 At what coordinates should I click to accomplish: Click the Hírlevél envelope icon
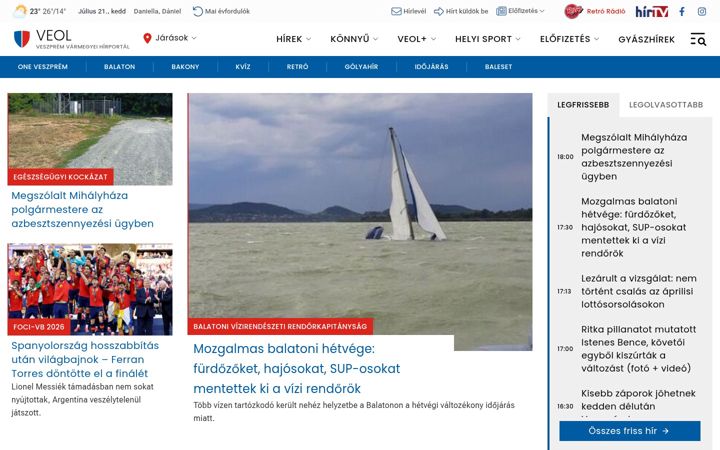396,11
